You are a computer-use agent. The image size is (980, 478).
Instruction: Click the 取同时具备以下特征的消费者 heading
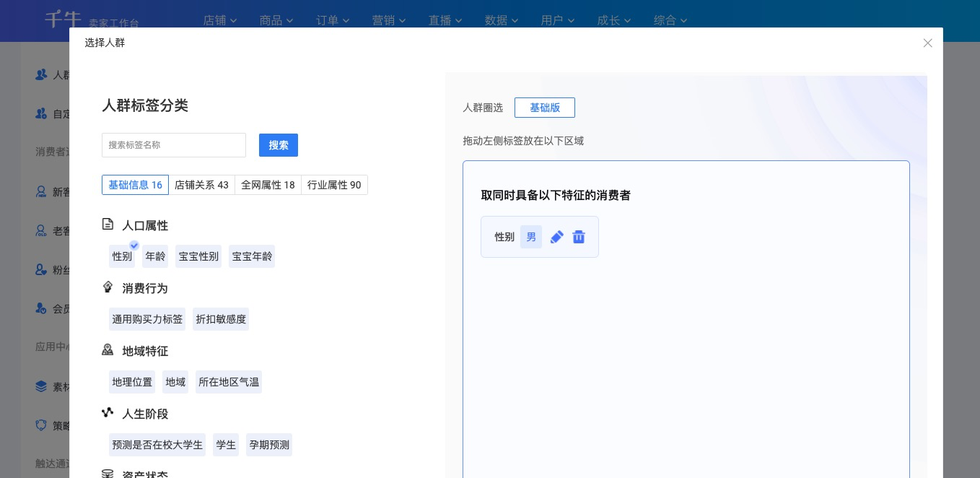[556, 195]
